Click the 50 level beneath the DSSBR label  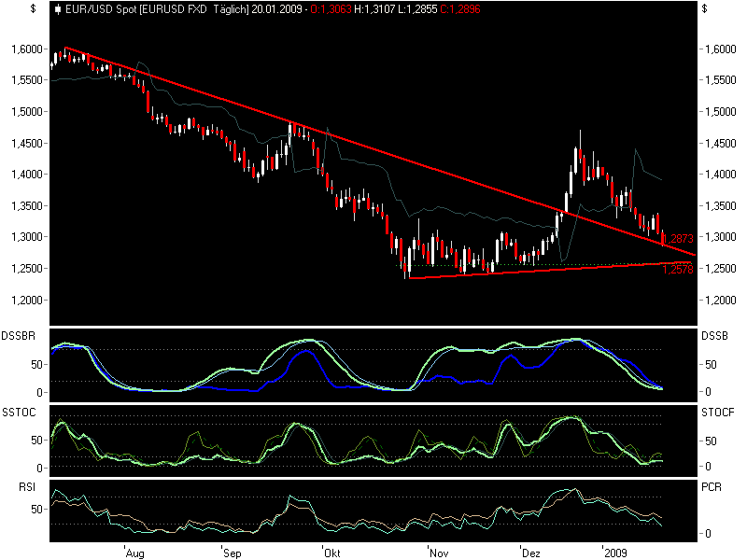tap(36, 365)
